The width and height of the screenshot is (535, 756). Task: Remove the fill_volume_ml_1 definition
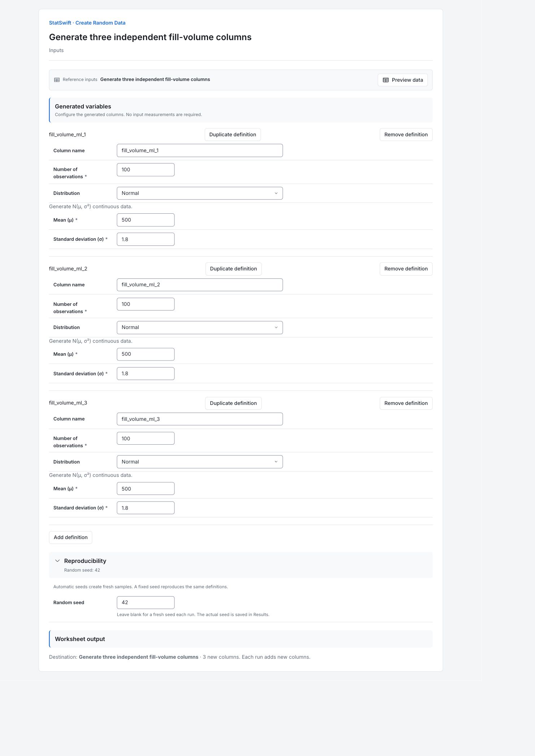[x=406, y=134]
